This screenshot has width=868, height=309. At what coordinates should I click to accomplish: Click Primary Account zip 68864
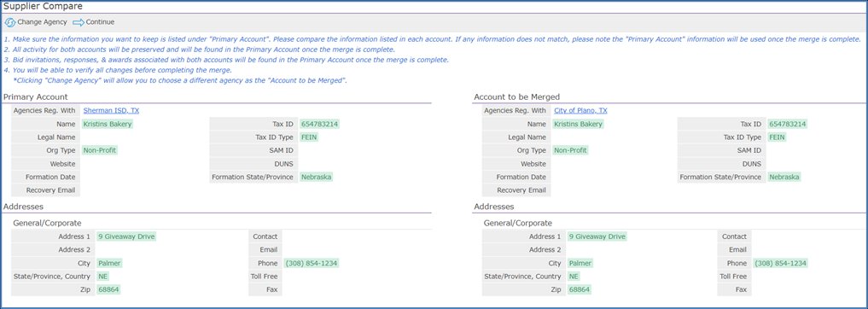pyautogui.click(x=108, y=289)
